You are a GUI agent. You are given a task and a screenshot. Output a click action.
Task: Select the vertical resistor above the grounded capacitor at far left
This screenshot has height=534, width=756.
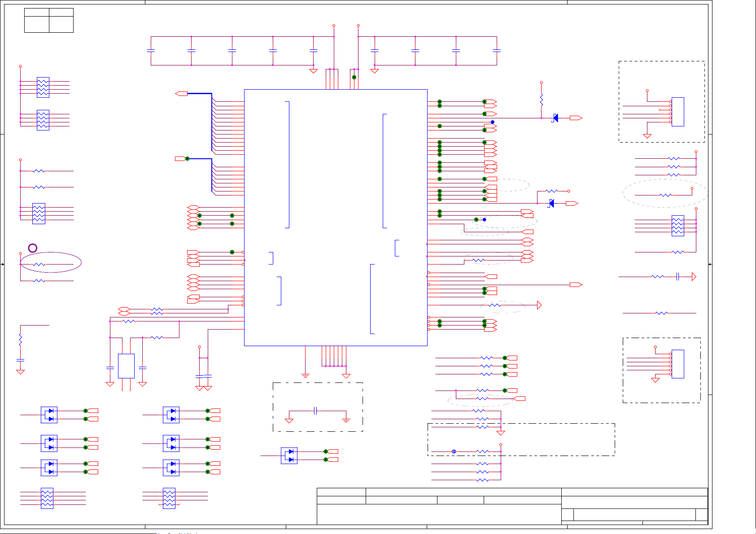[20, 339]
